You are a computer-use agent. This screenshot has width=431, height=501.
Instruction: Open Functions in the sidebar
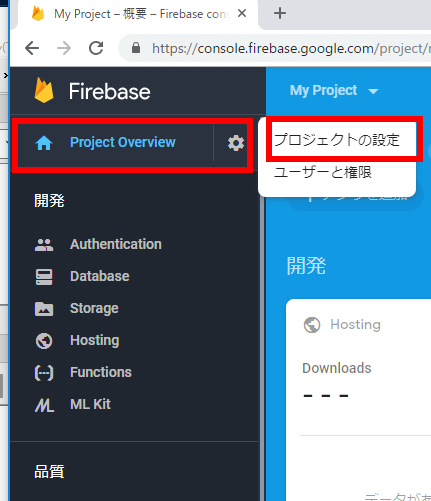[x=101, y=372]
